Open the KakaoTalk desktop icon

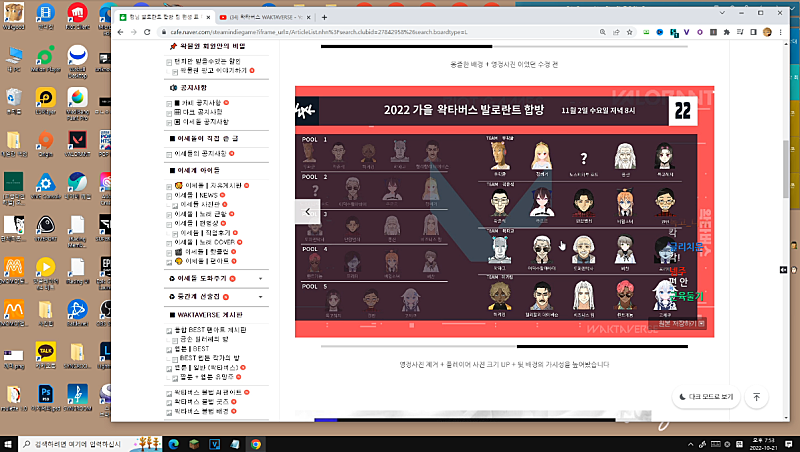click(x=45, y=355)
